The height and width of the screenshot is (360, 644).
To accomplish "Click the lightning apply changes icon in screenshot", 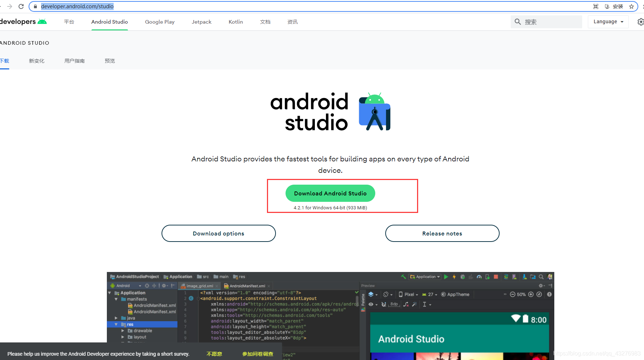I will pyautogui.click(x=454, y=277).
